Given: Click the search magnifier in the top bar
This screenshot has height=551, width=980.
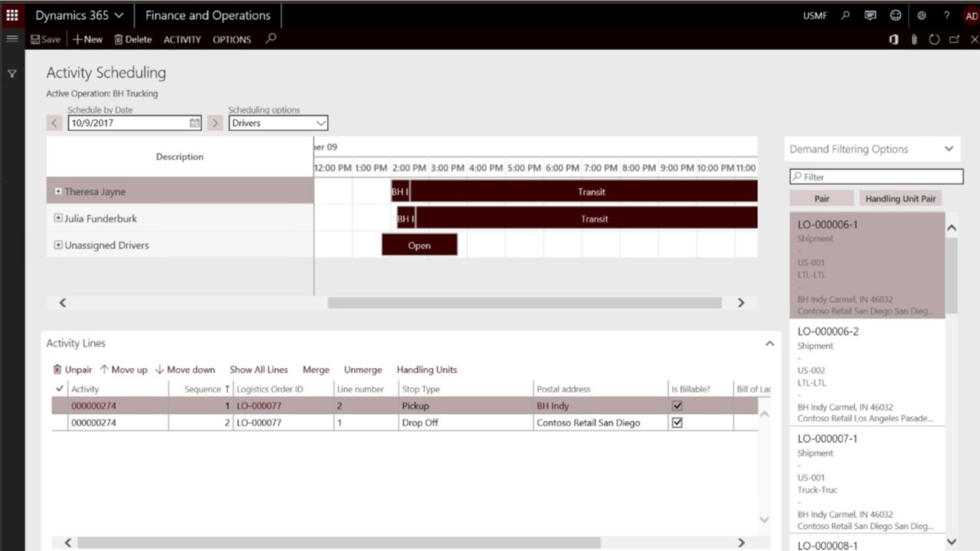Looking at the screenshot, I should [x=845, y=15].
